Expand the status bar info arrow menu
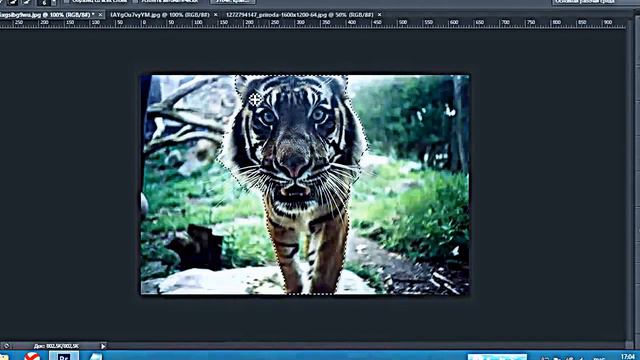Image resolution: width=640 pixels, height=360 pixels. pyautogui.click(x=103, y=346)
